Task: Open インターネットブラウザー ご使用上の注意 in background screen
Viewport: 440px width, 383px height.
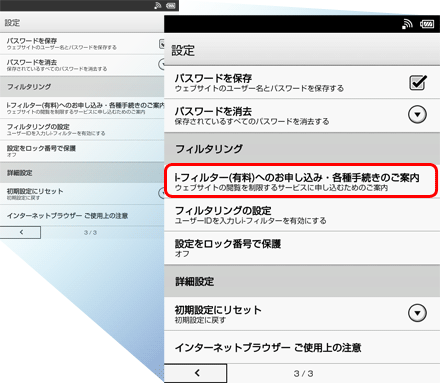Action: [82, 216]
